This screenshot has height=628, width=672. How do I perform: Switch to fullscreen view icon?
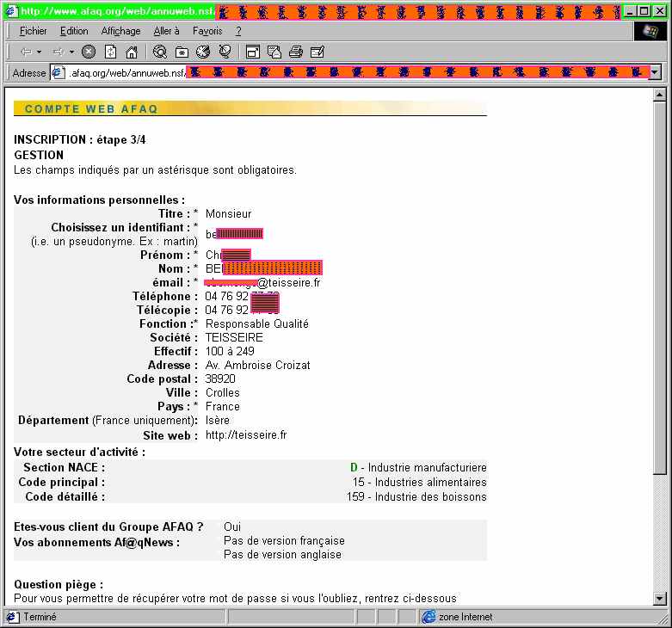[252, 52]
